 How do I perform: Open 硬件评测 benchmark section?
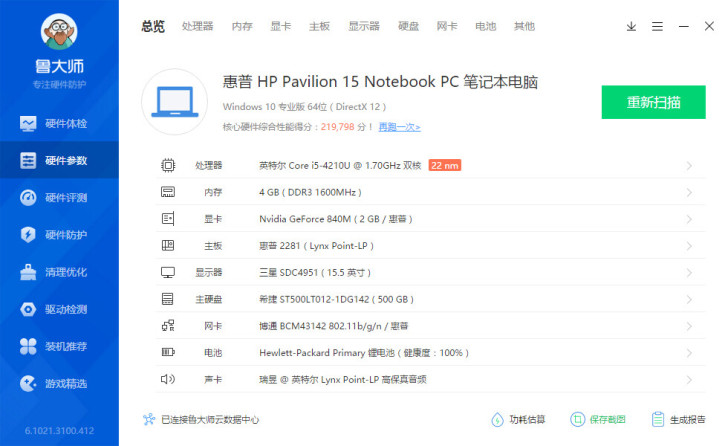coord(59,198)
